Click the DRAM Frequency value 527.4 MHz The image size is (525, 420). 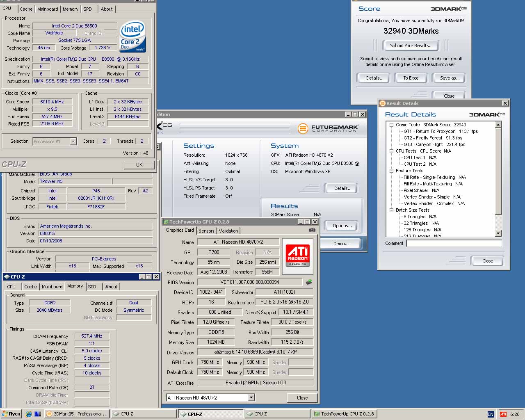(92, 336)
